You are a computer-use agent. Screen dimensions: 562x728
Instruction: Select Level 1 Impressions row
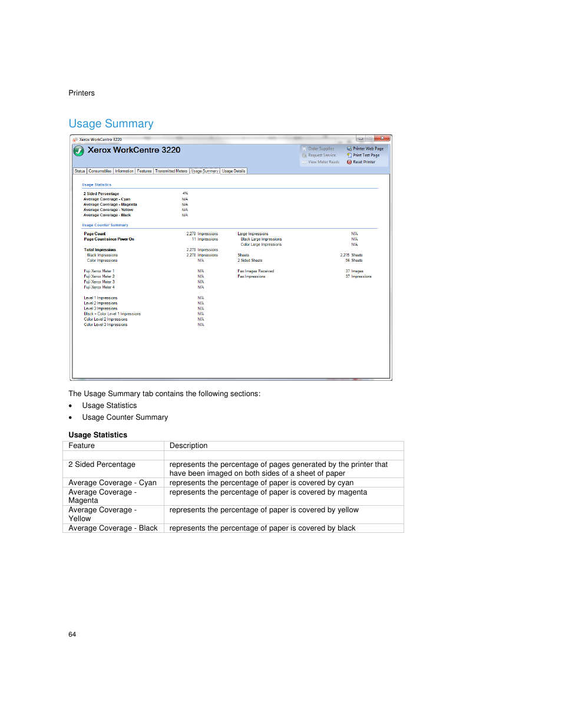pos(101,298)
